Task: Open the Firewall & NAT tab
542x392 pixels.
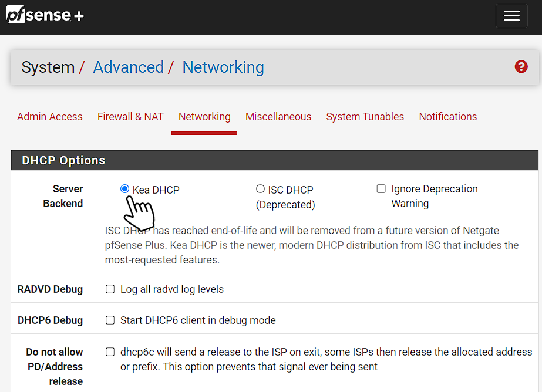Action: (130, 116)
